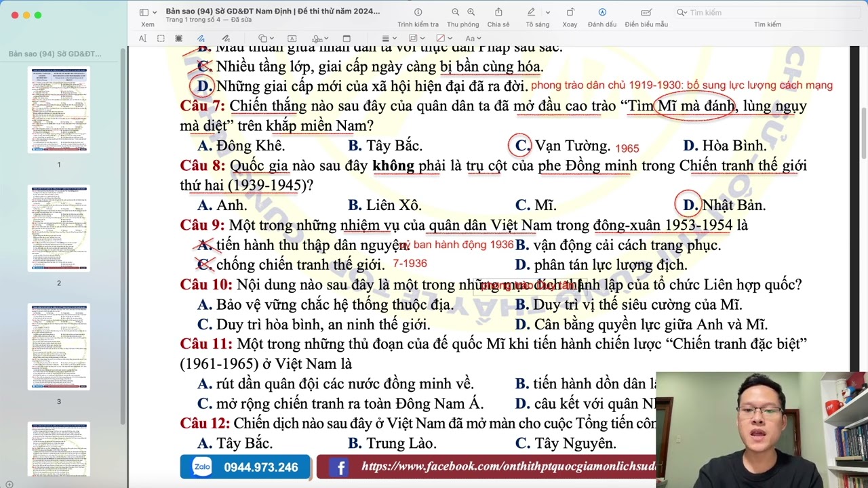868x488 pixels.
Task: Open the Chia sẻ share icon
Action: tap(498, 12)
